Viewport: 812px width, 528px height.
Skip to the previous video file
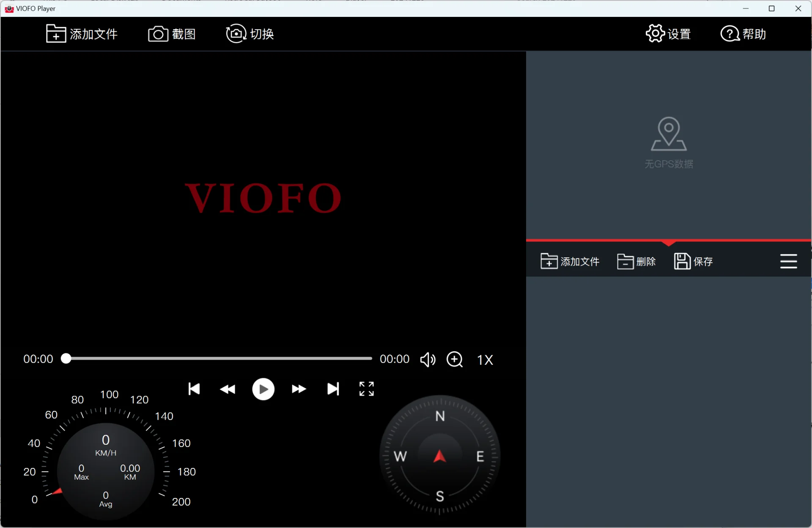194,389
